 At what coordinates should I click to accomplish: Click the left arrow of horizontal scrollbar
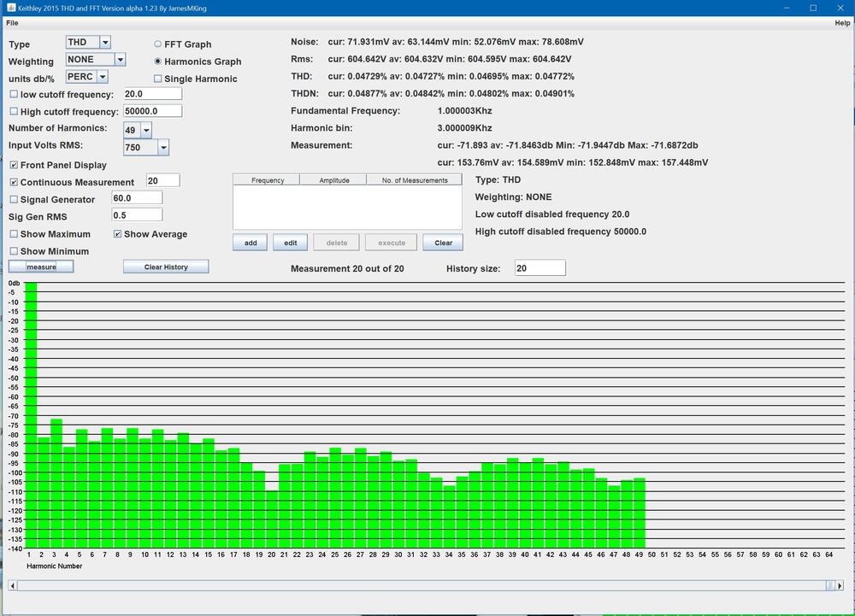pos(12,585)
